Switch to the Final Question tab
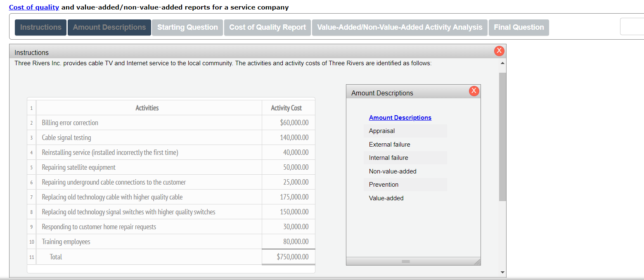Viewport: 644px width, 280px height. (519, 27)
